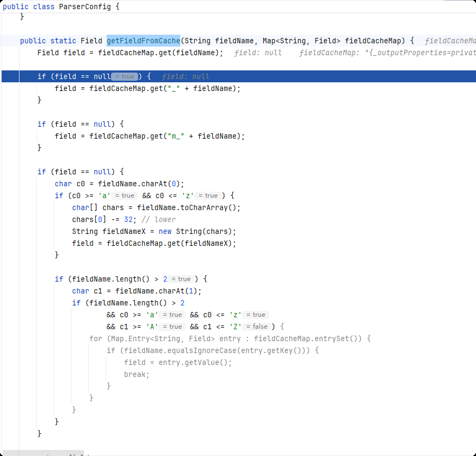Screen dimensions: 476x456
Task: Click the '= true' badge after c0 >= 'a' on the 'if (c0' line
Action: coord(125,196)
